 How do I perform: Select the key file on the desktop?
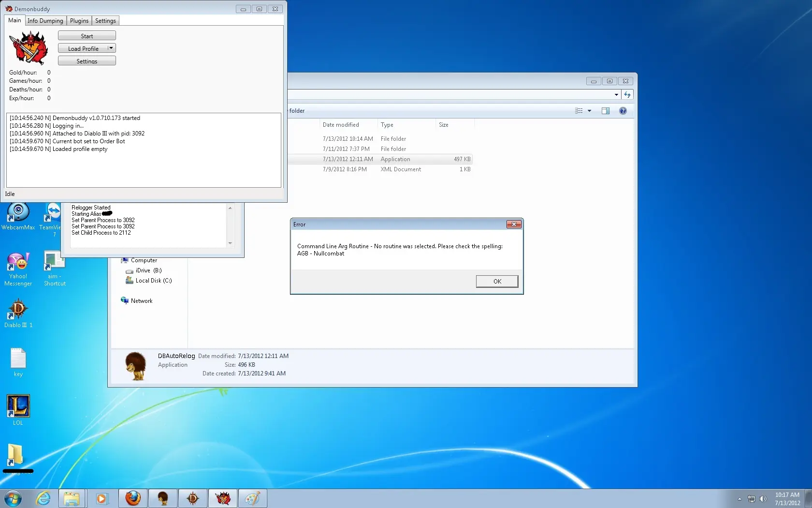coord(18,362)
